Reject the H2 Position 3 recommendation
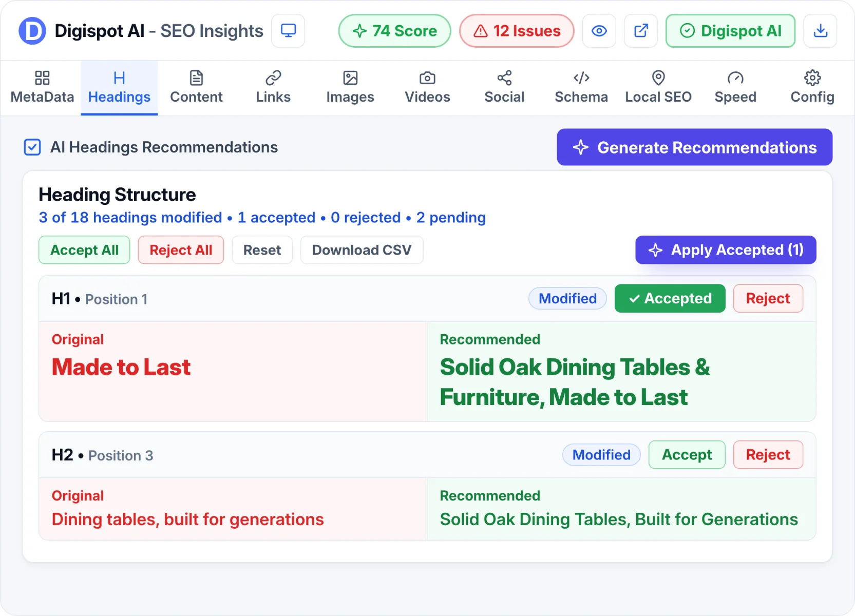This screenshot has height=616, width=855. pyautogui.click(x=768, y=455)
